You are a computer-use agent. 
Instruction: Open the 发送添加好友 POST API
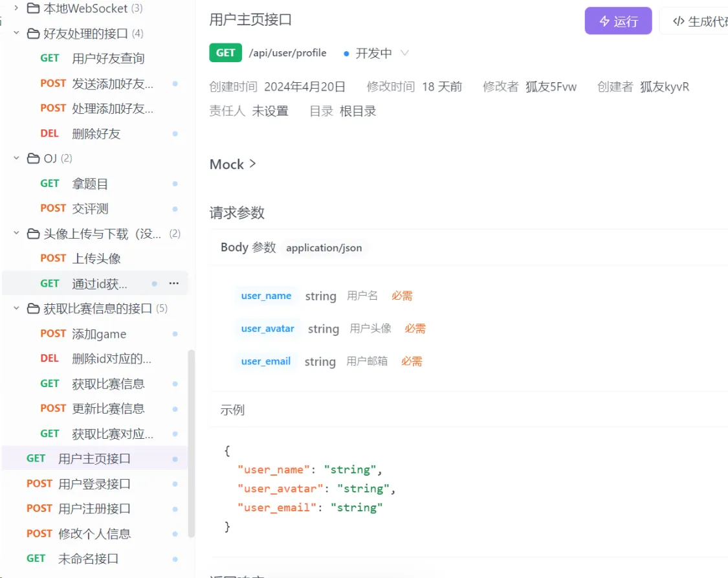coord(95,83)
